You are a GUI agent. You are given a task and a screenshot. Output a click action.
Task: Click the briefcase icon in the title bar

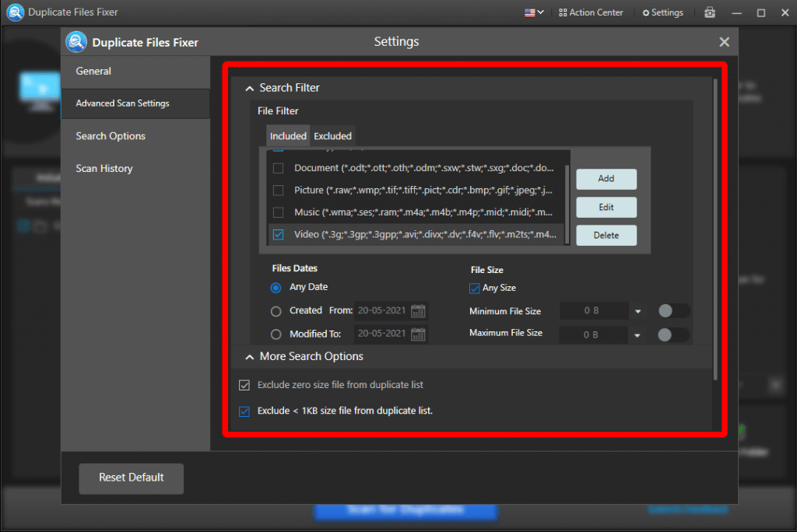(709, 12)
